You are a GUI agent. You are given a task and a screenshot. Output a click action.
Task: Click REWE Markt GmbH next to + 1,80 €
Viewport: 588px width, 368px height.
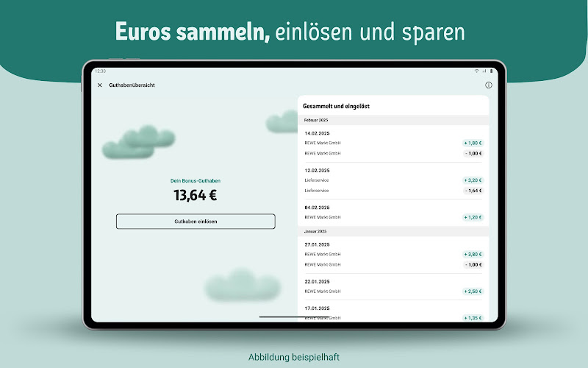pos(323,143)
